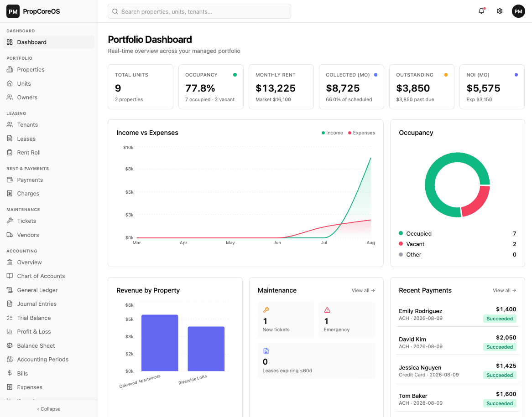The width and height of the screenshot is (532, 417).
Task: View all maintenance tickets
Action: click(363, 291)
